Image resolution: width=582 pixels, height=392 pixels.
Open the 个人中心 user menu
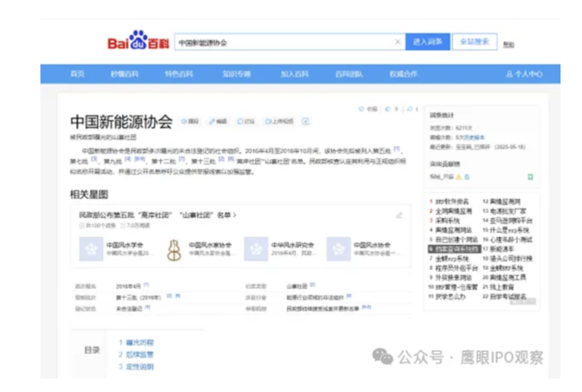click(524, 74)
